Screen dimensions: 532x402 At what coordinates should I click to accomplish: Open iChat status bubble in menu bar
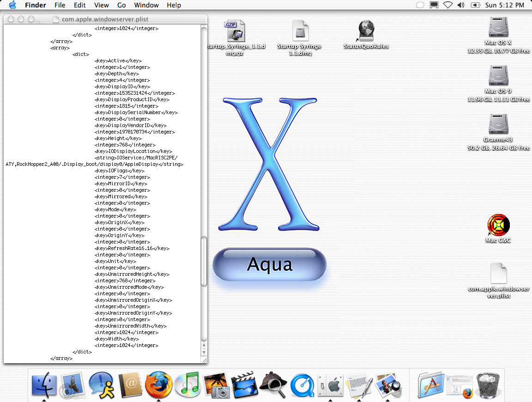(x=420, y=5)
